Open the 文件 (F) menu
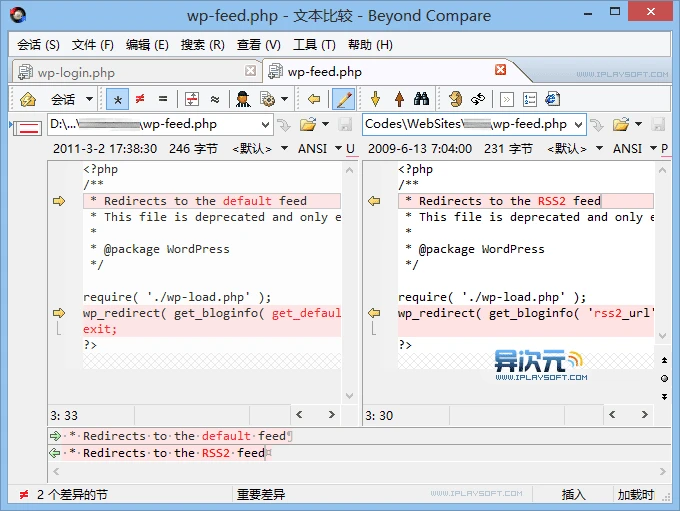Viewport: 680px width, 511px height. coord(92,45)
